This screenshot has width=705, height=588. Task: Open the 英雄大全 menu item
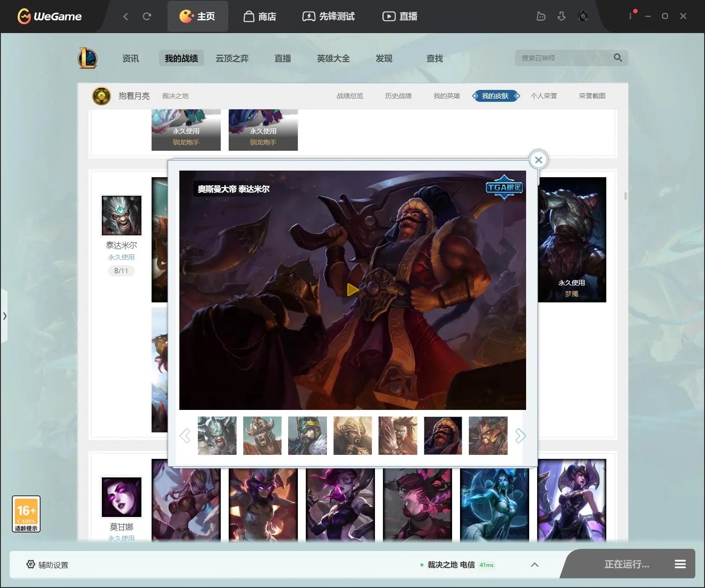333,58
